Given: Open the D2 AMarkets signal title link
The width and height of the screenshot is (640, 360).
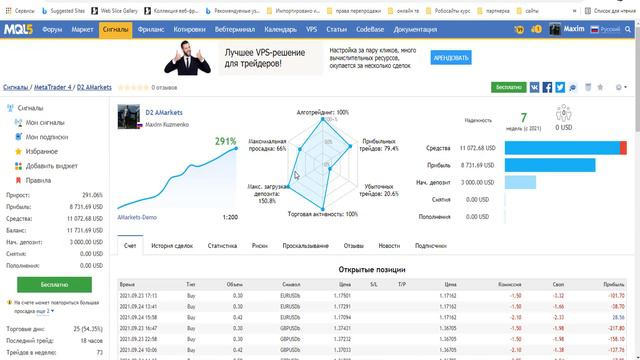Looking at the screenshot, I should [x=164, y=112].
